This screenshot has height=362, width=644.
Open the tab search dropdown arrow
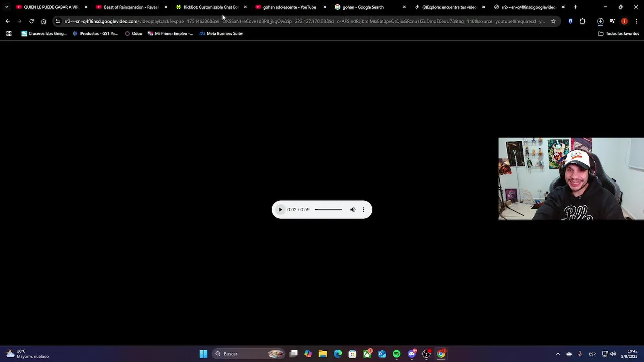[7, 7]
